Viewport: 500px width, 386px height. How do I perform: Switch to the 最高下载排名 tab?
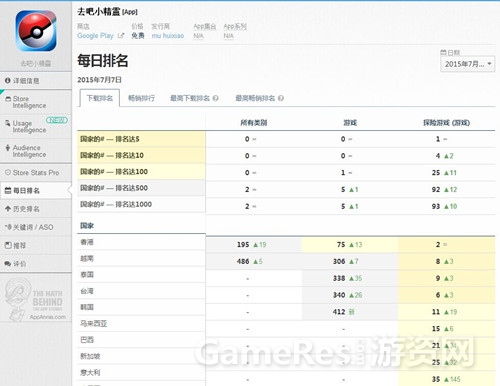[190, 98]
